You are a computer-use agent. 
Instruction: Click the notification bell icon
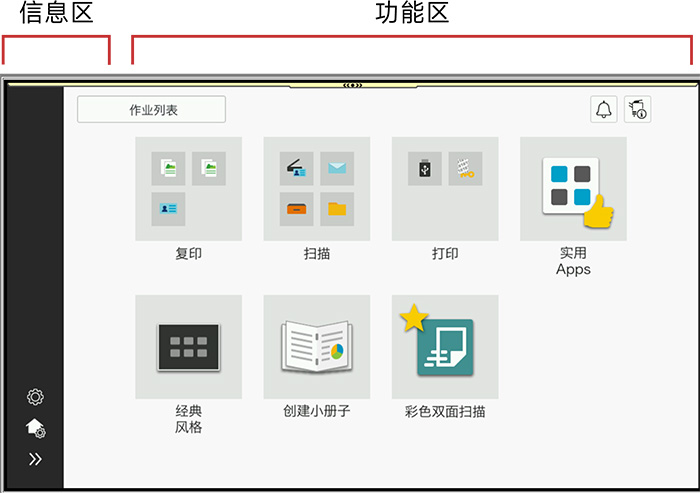tap(603, 110)
